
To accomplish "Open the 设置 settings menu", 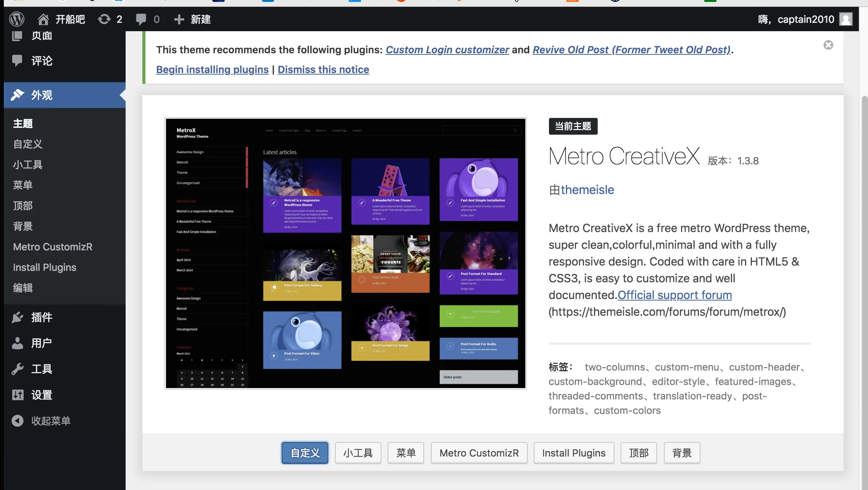I will click(x=41, y=395).
